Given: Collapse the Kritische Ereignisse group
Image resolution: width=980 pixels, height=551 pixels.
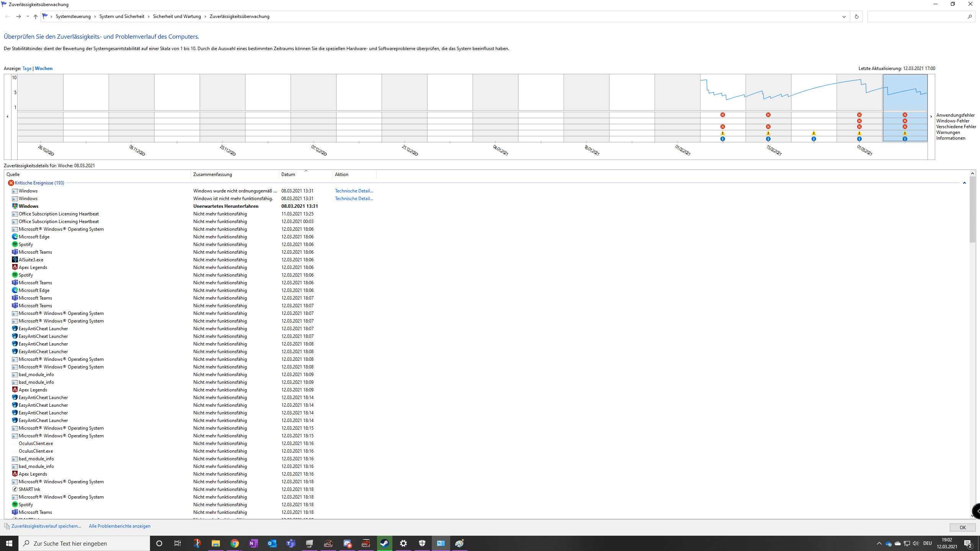Looking at the screenshot, I should click(x=964, y=183).
